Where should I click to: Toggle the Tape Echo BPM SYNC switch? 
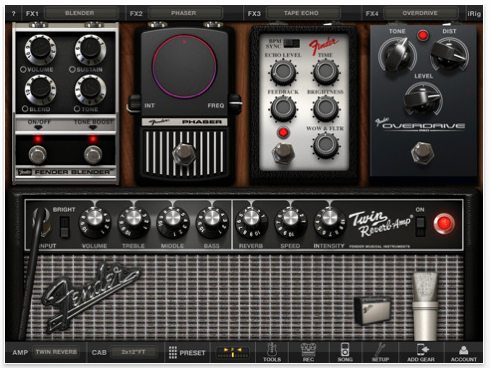point(292,43)
